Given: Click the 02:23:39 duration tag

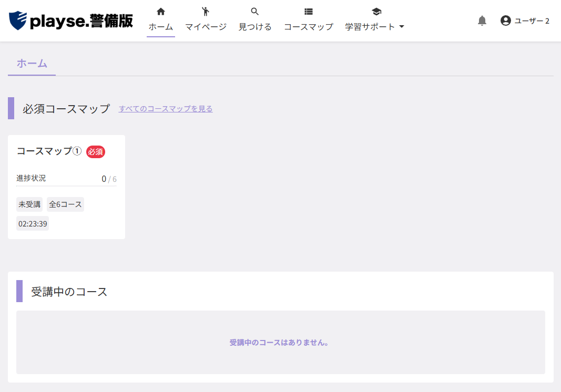Looking at the screenshot, I should coord(33,223).
